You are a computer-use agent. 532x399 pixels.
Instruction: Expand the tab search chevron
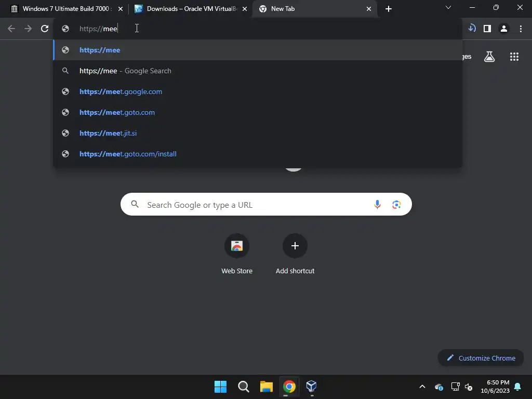tap(448, 7)
